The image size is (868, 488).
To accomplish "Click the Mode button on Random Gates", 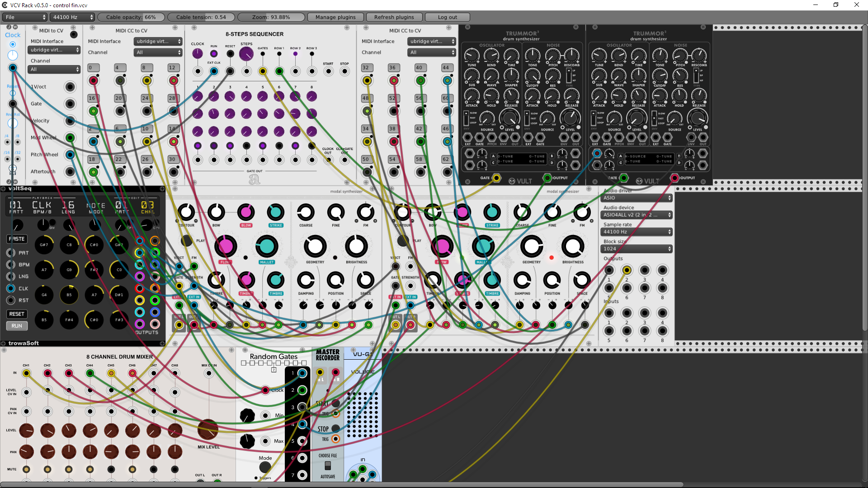I will point(265,467).
